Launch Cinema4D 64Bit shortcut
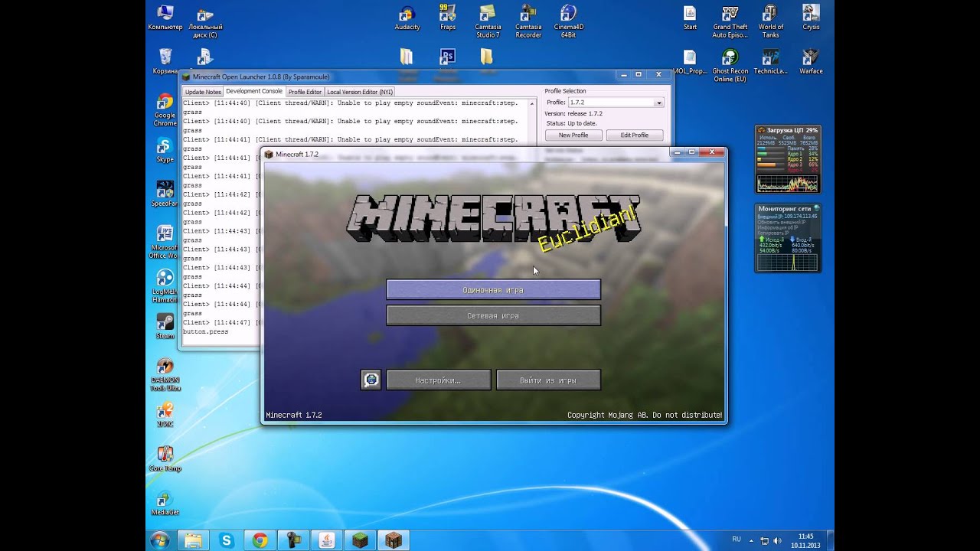Image resolution: width=980 pixels, height=551 pixels. tap(568, 21)
